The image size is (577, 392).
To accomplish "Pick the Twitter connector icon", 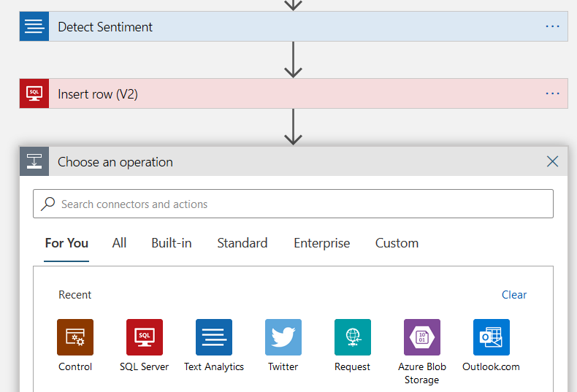I will point(283,337).
